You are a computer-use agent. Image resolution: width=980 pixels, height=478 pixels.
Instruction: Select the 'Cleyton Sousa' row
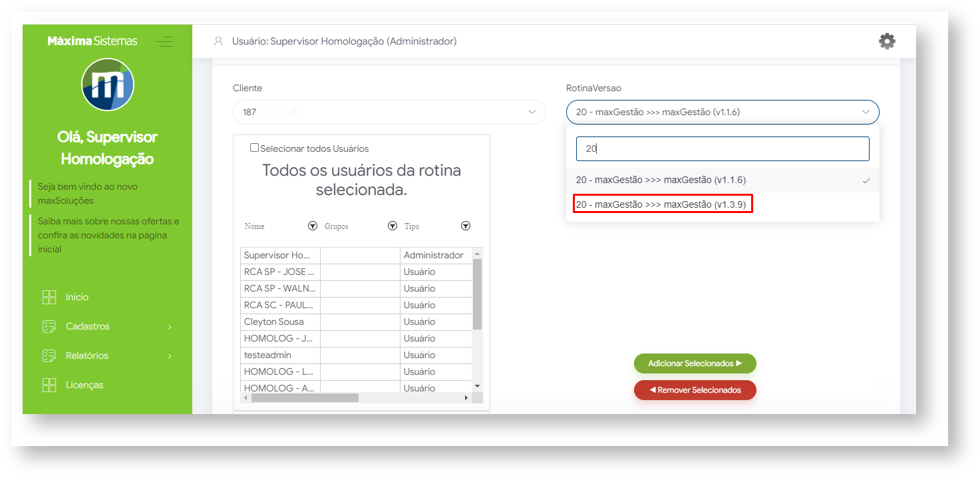pyautogui.click(x=357, y=322)
